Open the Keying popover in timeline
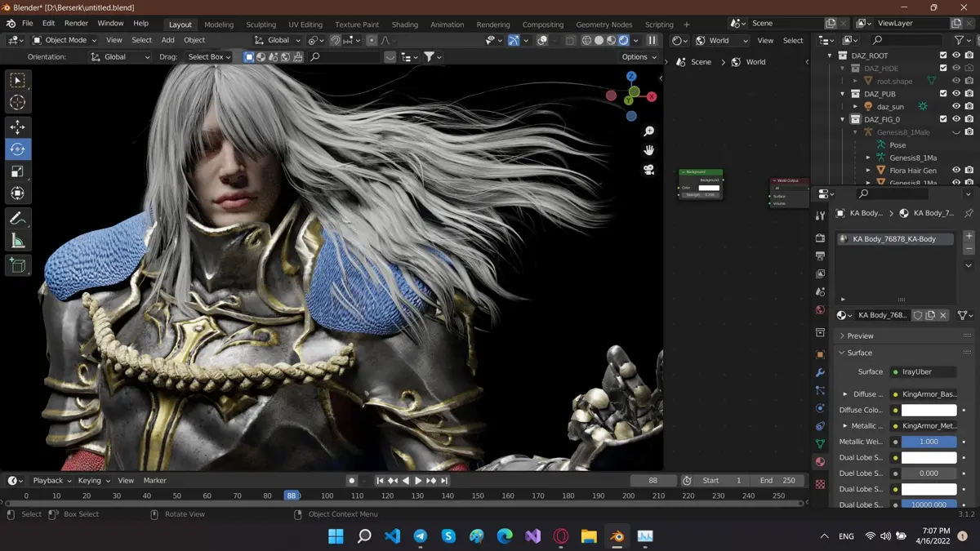This screenshot has width=980, height=551. tap(93, 481)
